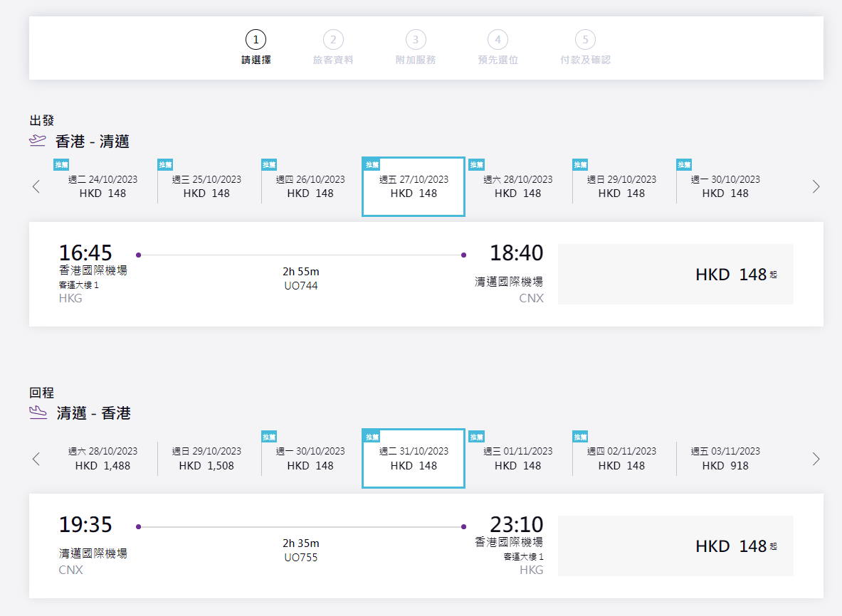Click the HKD 148 price button for flight UO744

coord(675,275)
